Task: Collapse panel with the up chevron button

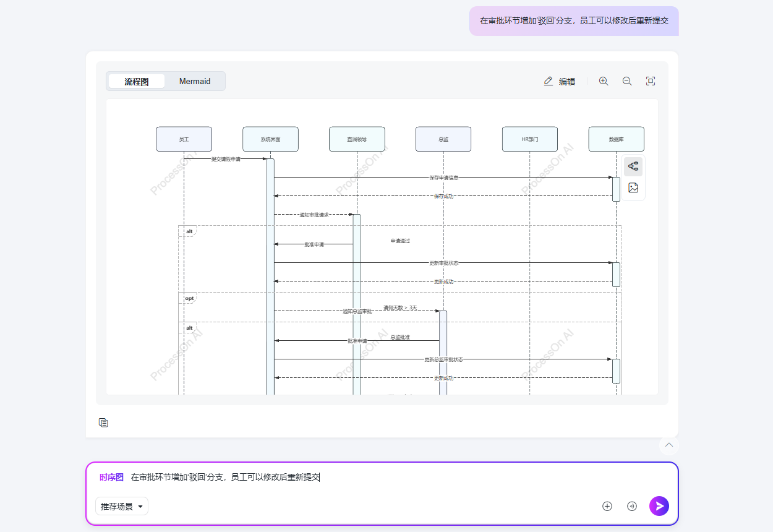Action: coord(668,445)
